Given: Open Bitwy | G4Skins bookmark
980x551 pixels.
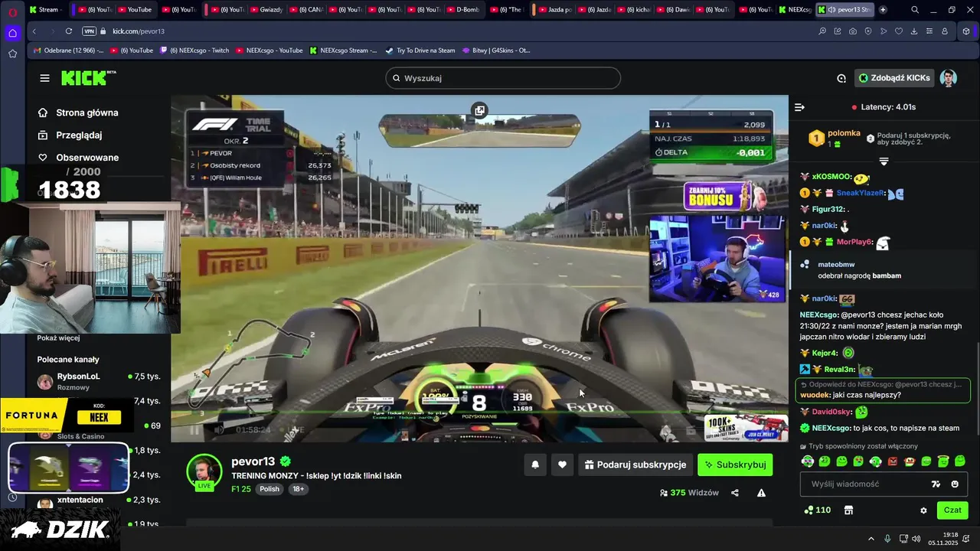Looking at the screenshot, I should point(496,51).
